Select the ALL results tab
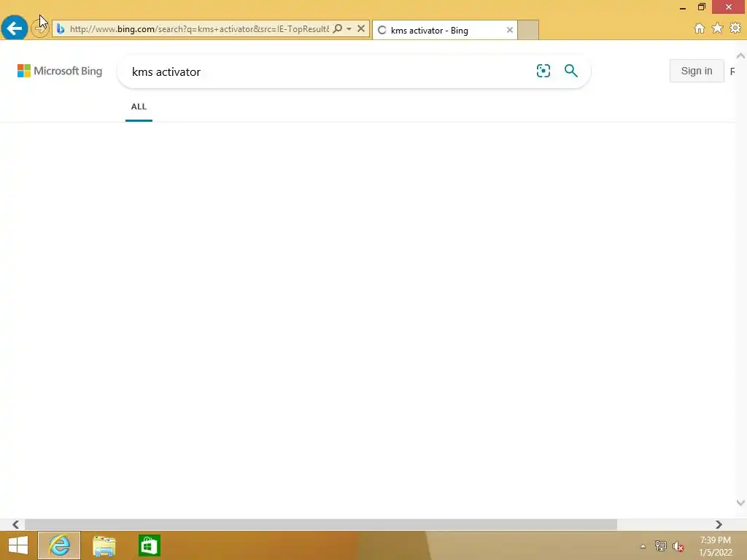This screenshot has height=560, width=747. 139,106
